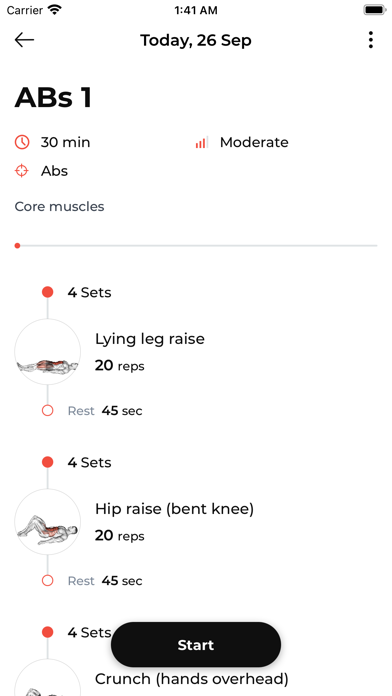Image resolution: width=392 pixels, height=696 pixels.
Task: Open the Lying leg raise exercise
Action: (150, 339)
